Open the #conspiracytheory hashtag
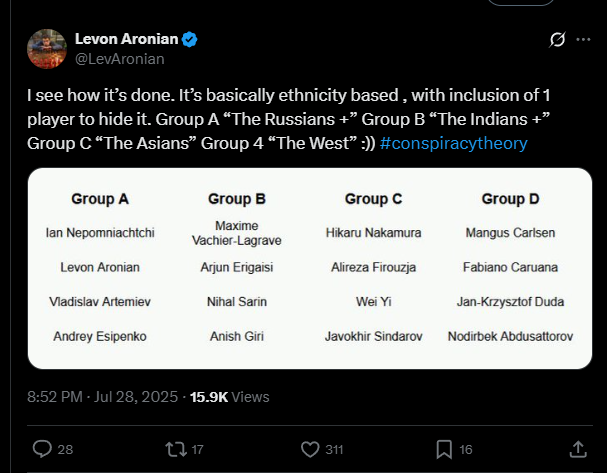This screenshot has width=607, height=473. pyautogui.click(x=454, y=143)
